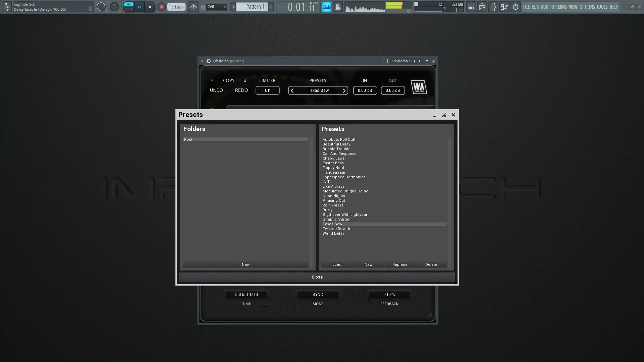Click the Obsidian plugin gear icon
The image size is (644, 362).
(x=209, y=61)
